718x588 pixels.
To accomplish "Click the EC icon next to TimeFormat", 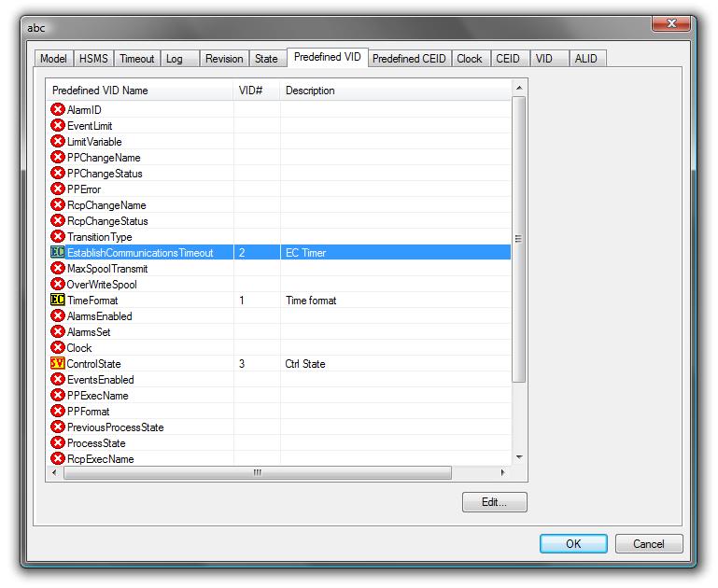I will (x=58, y=301).
